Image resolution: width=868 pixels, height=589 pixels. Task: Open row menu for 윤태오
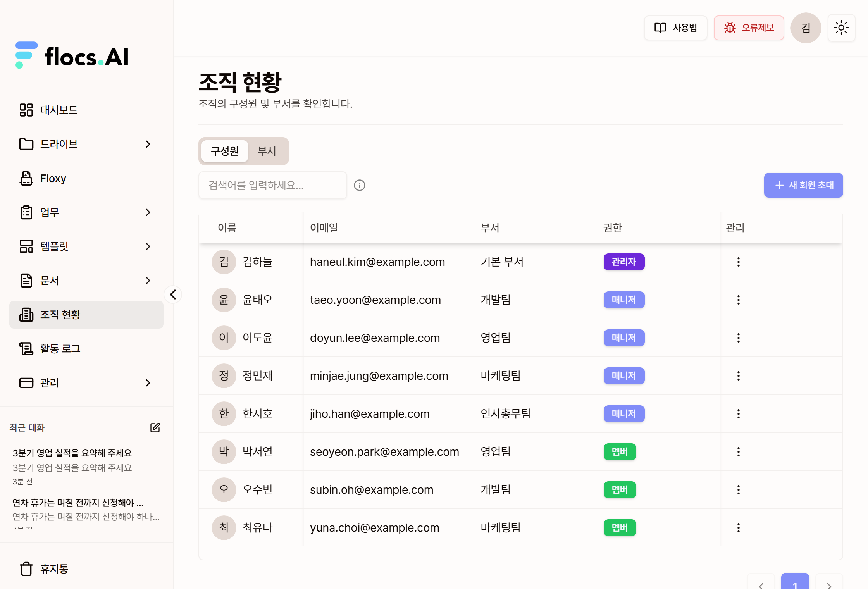(x=739, y=300)
